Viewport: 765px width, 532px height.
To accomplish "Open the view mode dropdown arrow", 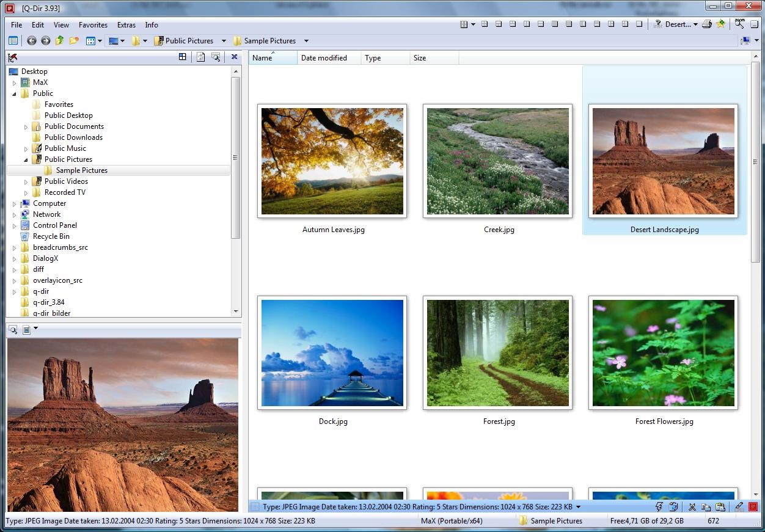I will pos(100,41).
